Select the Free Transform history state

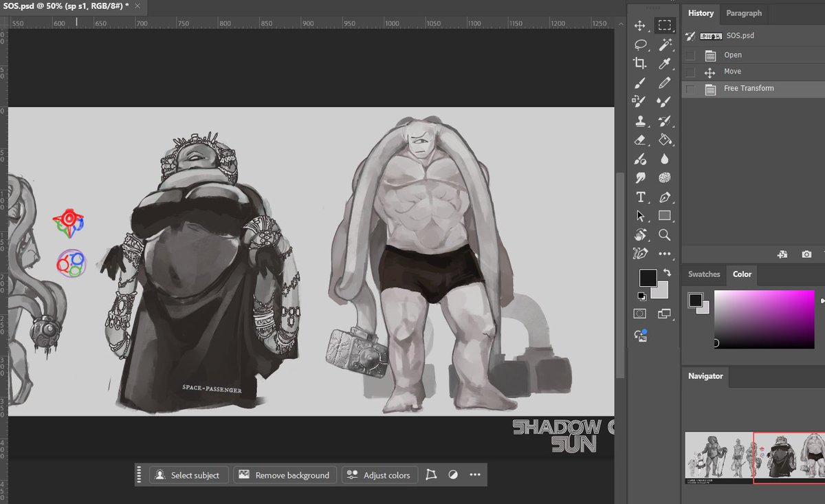(753, 89)
